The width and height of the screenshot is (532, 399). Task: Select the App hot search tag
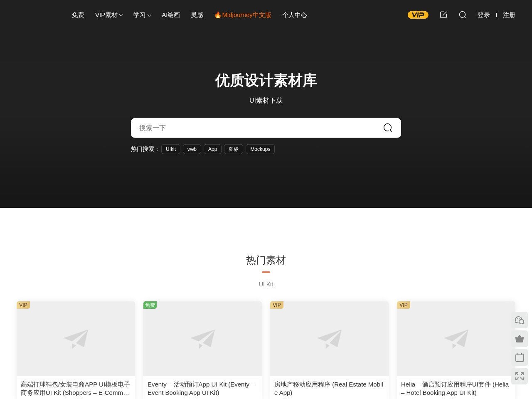[x=212, y=149]
